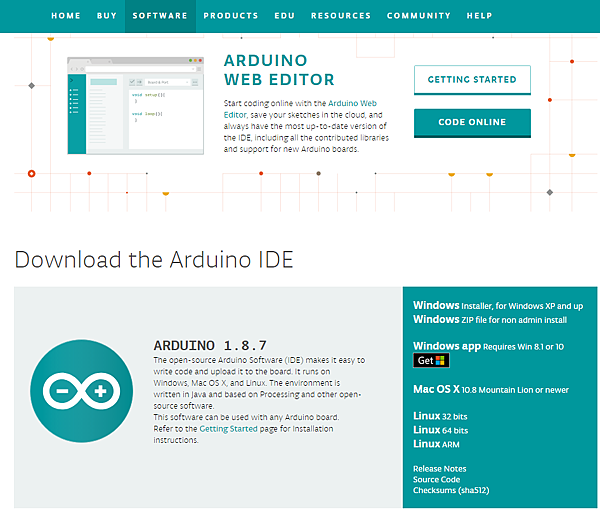The height and width of the screenshot is (509, 600).
Task: Download the Linux ARM version
Action: pos(436,444)
